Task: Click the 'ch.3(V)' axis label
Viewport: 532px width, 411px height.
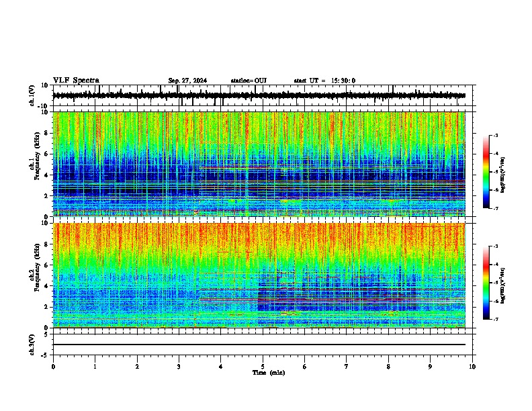Action: tap(32, 345)
